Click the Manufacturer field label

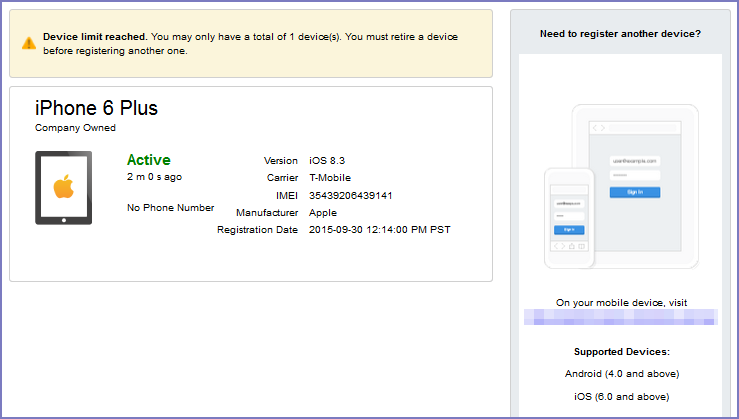pyautogui.click(x=267, y=213)
